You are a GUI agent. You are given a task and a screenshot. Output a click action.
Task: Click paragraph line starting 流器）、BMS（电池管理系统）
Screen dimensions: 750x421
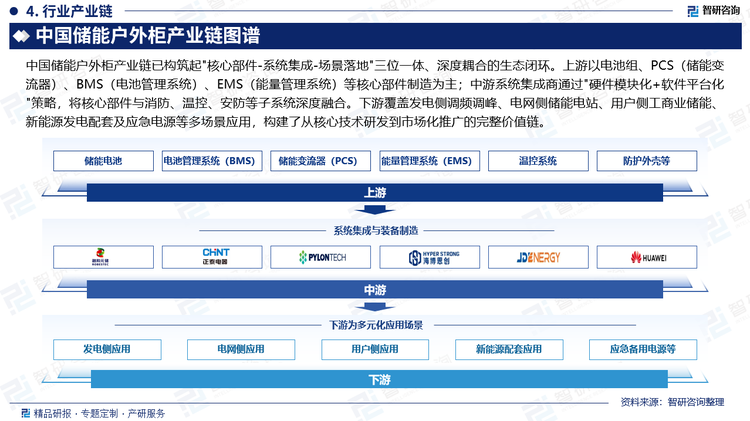(x=375, y=84)
